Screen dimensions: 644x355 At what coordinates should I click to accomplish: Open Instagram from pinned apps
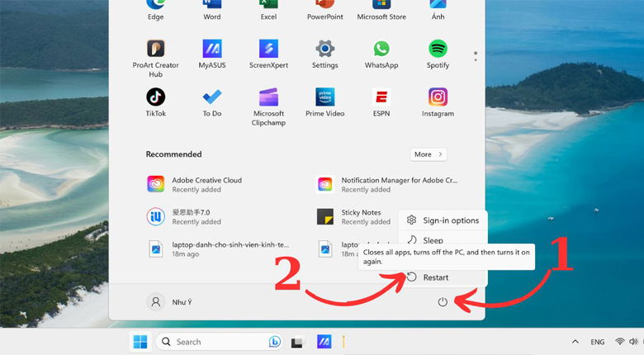[438, 97]
